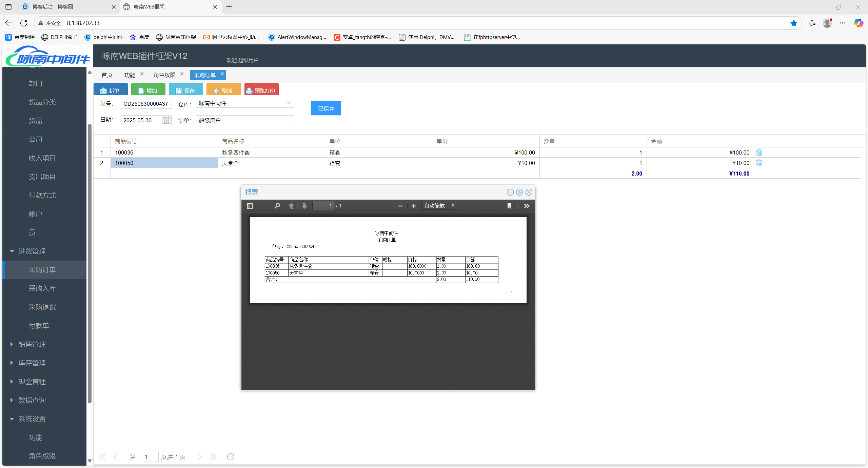Favorite this page with the star icon

click(x=793, y=23)
